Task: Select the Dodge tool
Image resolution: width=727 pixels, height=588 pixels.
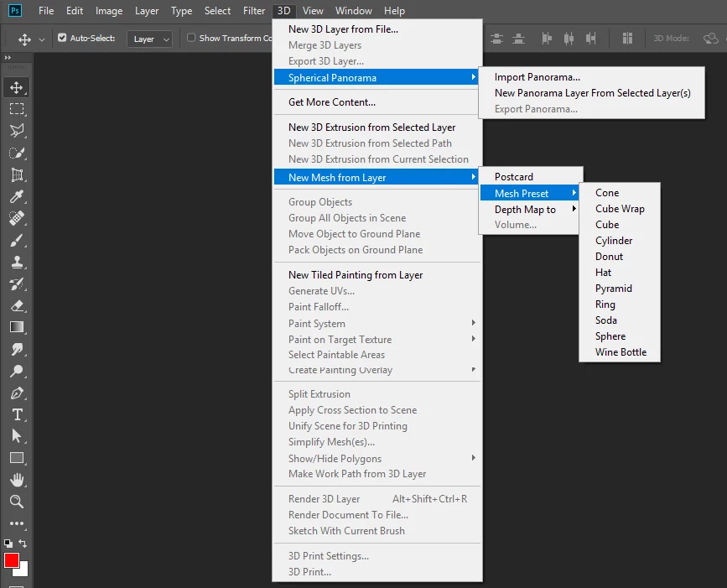Action: [x=17, y=371]
